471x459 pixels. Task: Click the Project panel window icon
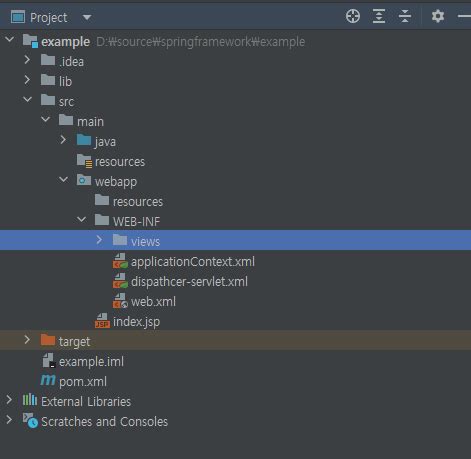[18, 17]
